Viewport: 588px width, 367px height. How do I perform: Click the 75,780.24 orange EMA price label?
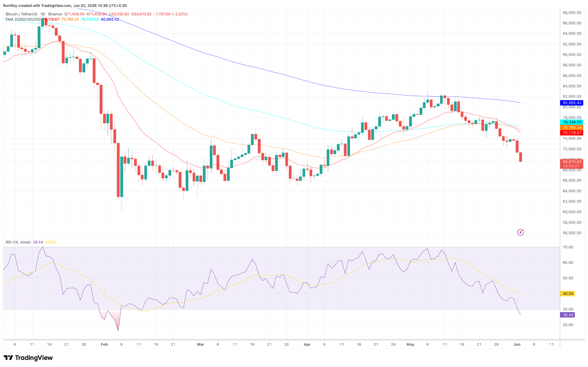click(572, 128)
